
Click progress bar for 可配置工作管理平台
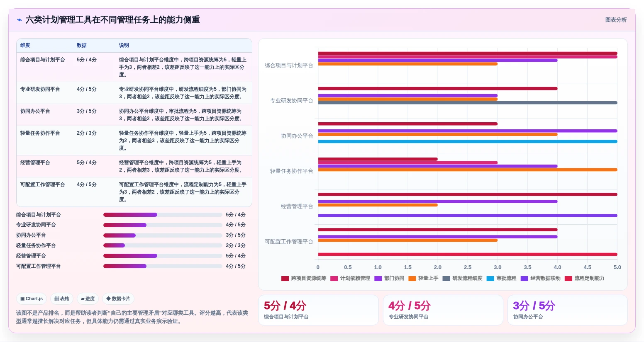point(163,266)
